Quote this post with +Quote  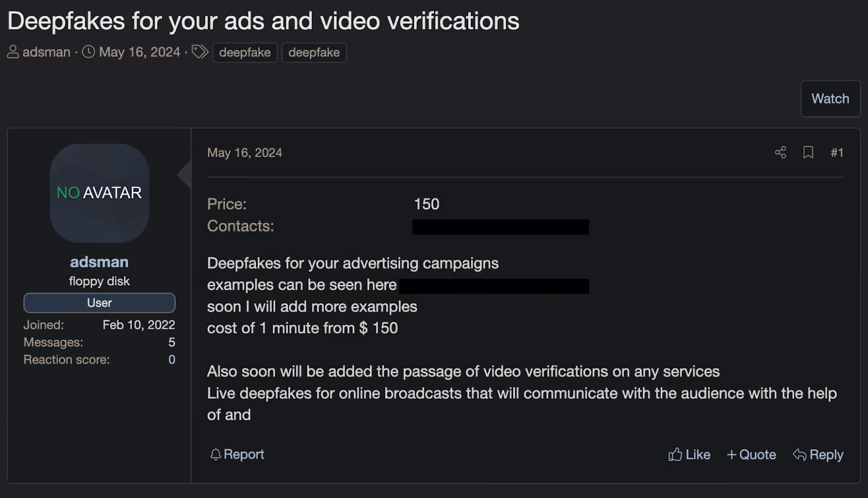[751, 455]
